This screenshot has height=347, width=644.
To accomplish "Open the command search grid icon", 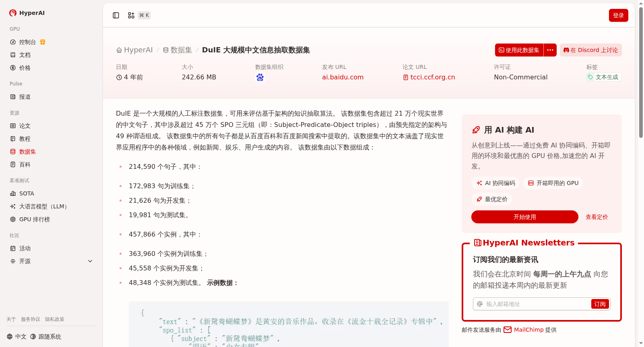I will (x=131, y=15).
